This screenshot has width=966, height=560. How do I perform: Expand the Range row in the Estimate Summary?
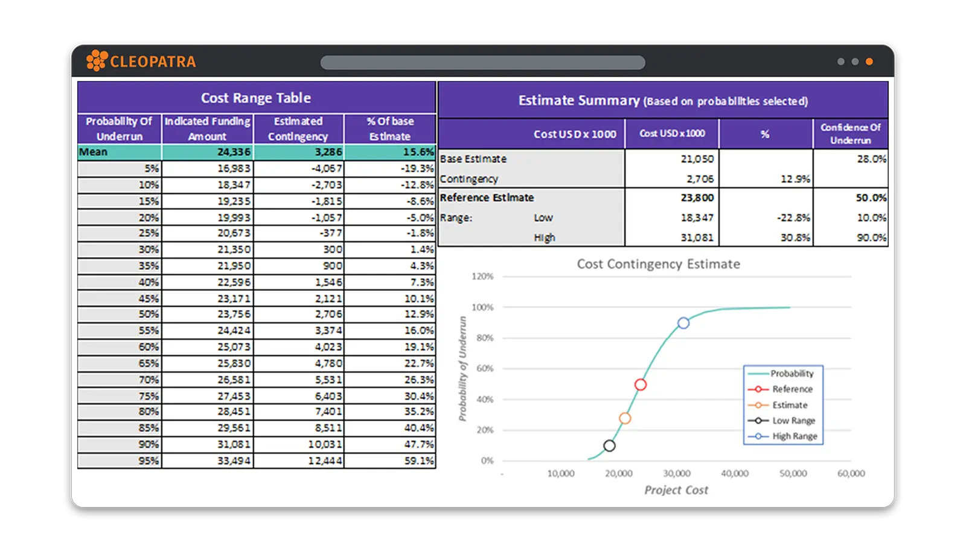click(456, 217)
